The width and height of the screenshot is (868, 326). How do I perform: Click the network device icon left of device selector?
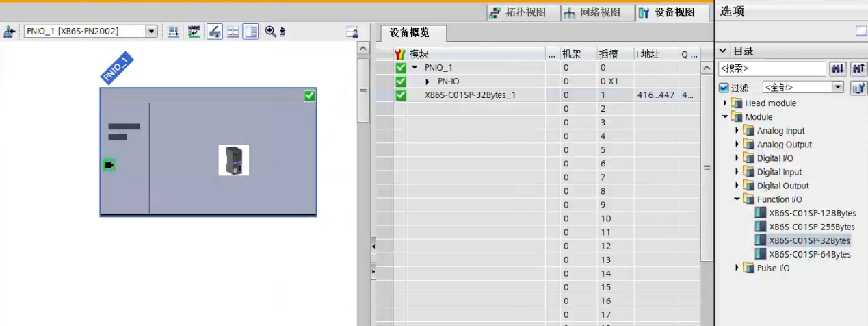click(10, 32)
